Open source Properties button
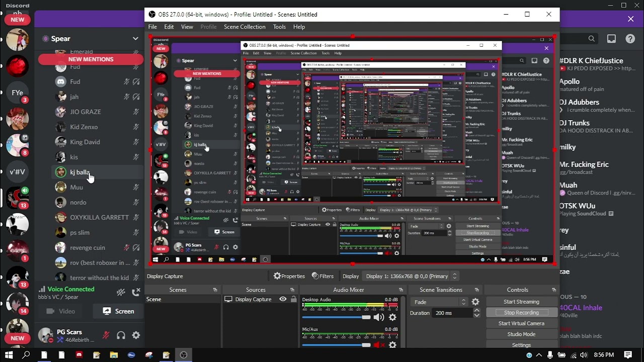644x362 pixels. (289, 276)
